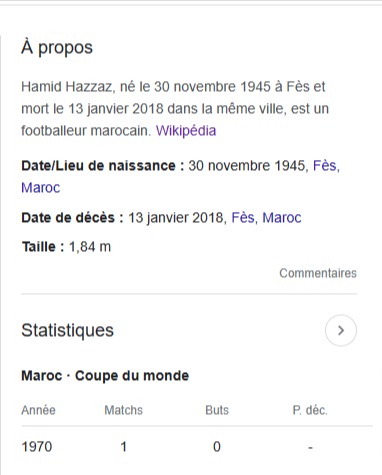Follow the Maroc link under birth place
The width and height of the screenshot is (382, 475).
coord(41,188)
